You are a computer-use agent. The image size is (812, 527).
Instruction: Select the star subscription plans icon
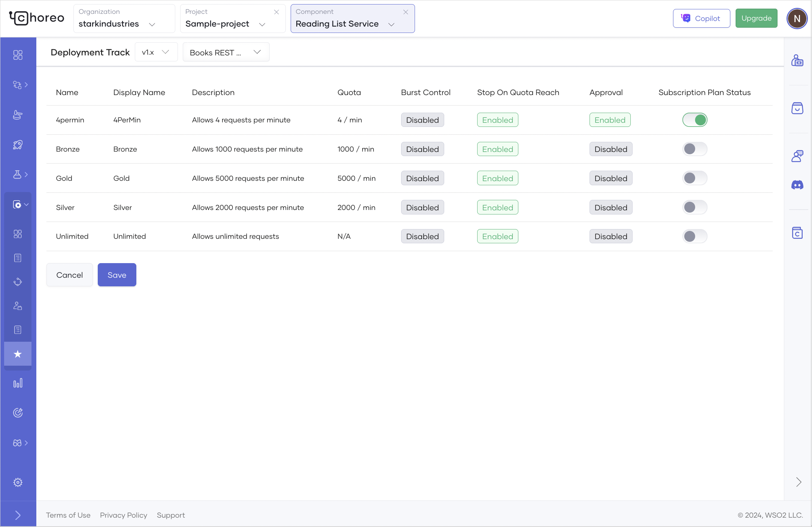[18, 354]
